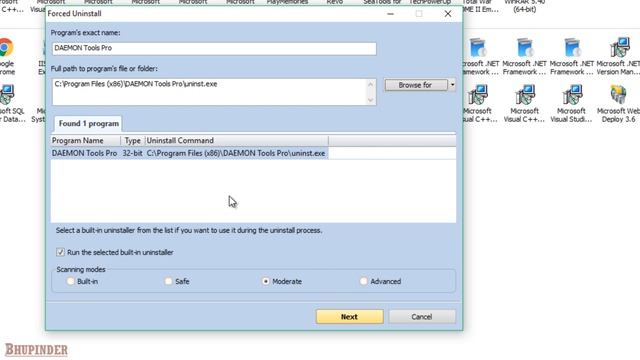This screenshot has height=360, width=640.
Task: Sort by the Type column header
Action: click(133, 140)
